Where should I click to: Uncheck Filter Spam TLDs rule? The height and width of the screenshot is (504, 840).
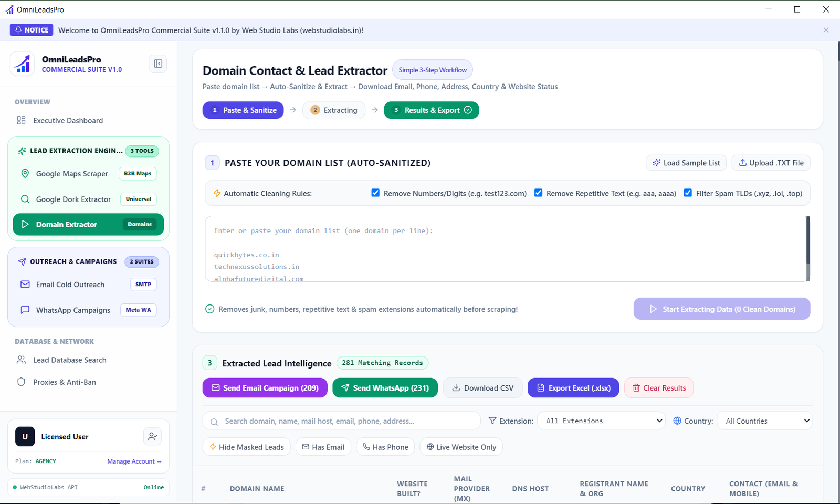pyautogui.click(x=688, y=193)
